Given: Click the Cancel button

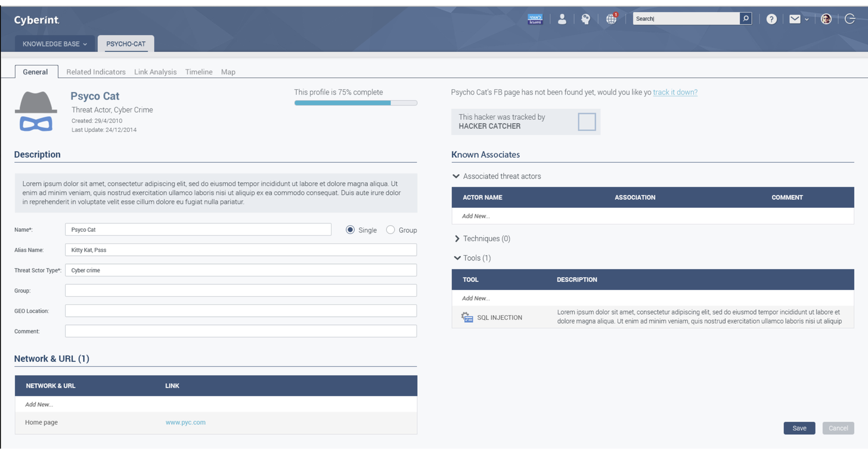Looking at the screenshot, I should 838,428.
